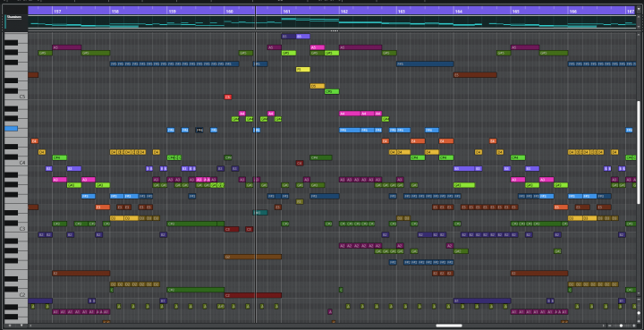Jump to bar 165 on the ruler

(515, 11)
